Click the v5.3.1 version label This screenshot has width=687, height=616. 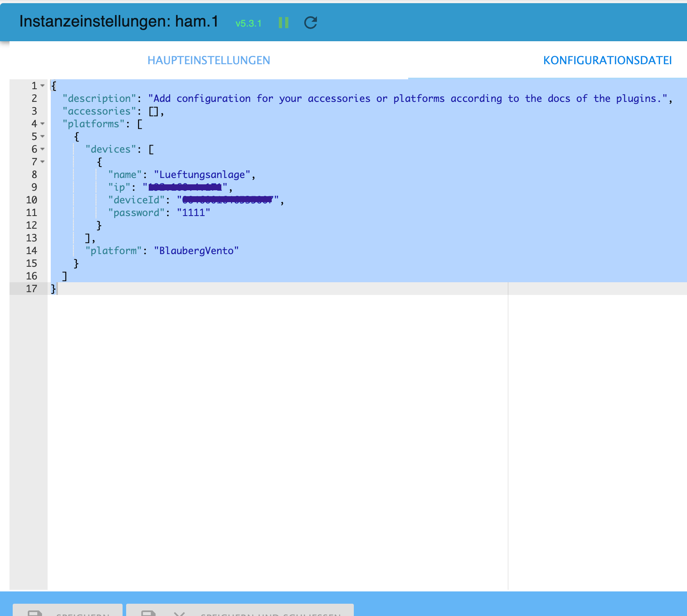click(x=248, y=23)
